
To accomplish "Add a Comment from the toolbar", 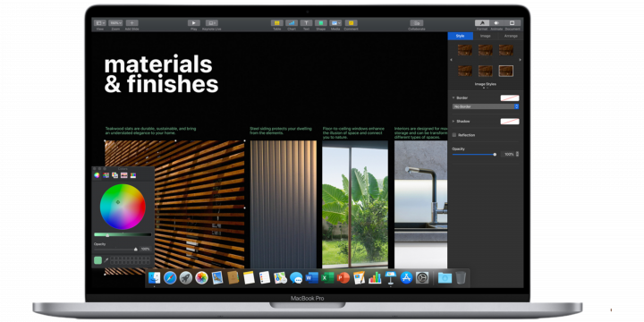I will (351, 23).
